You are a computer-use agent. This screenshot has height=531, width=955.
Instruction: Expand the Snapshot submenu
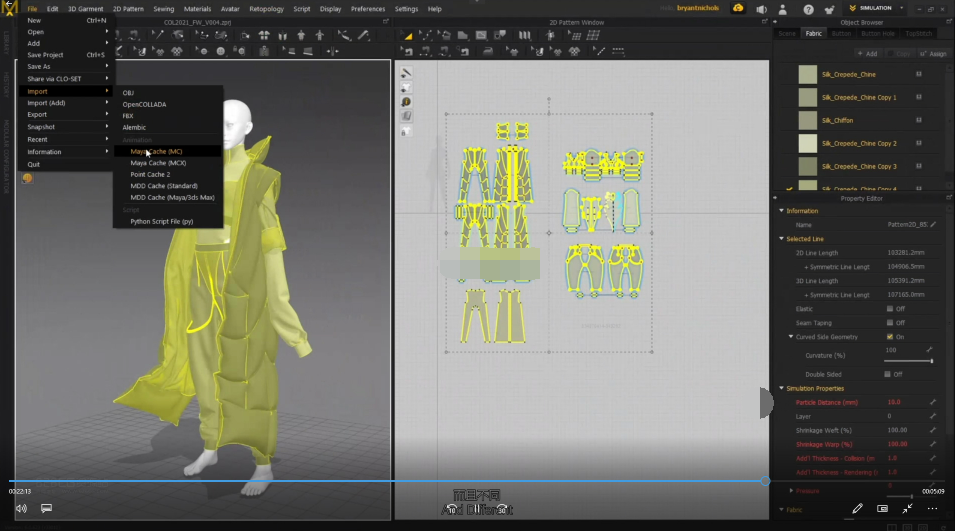65,127
